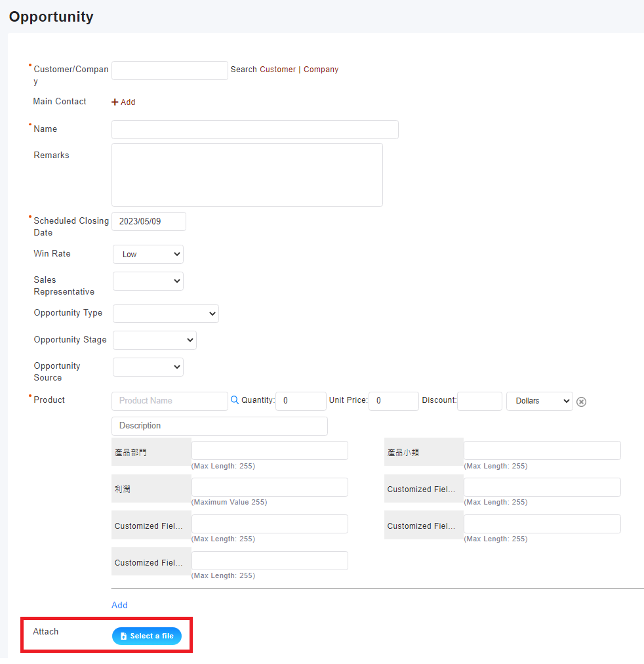The height and width of the screenshot is (664, 644).
Task: Click the Search Customer link
Action: [263, 70]
